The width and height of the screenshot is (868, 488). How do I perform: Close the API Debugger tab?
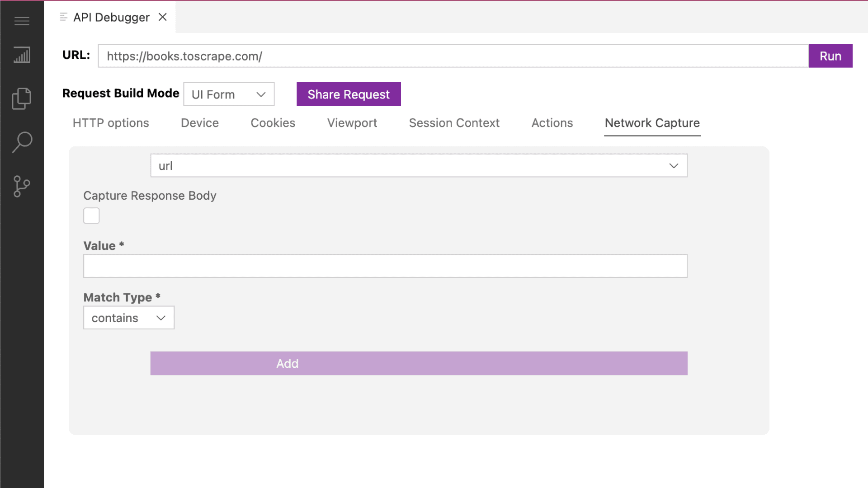(x=163, y=17)
